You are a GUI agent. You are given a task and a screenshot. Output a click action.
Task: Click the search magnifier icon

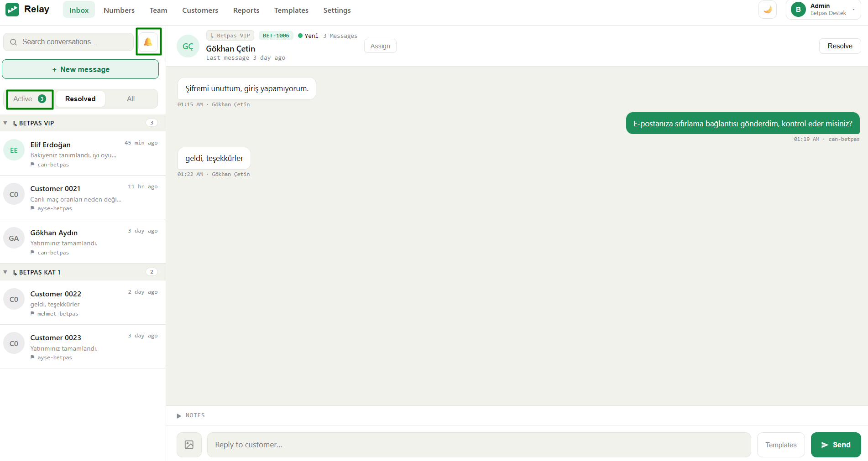point(13,42)
